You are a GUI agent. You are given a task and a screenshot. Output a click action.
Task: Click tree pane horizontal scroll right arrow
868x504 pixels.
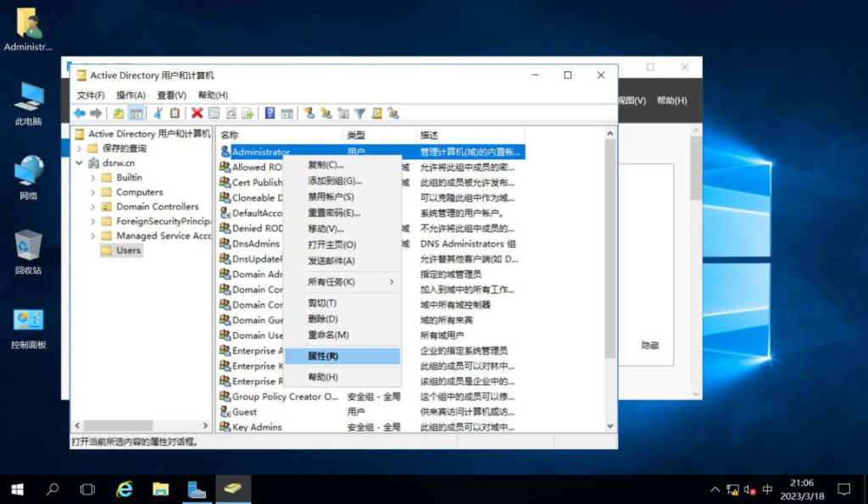coord(205,425)
